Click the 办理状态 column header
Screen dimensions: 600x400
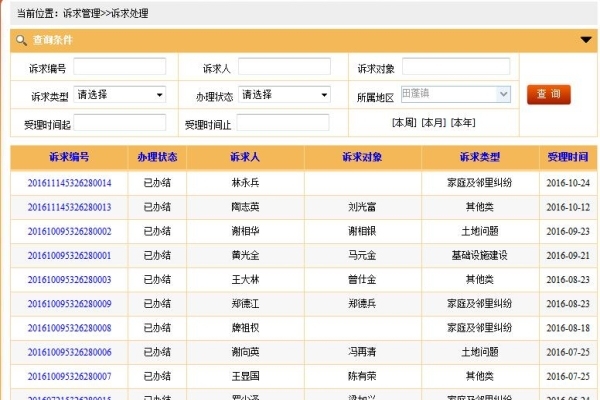157,158
